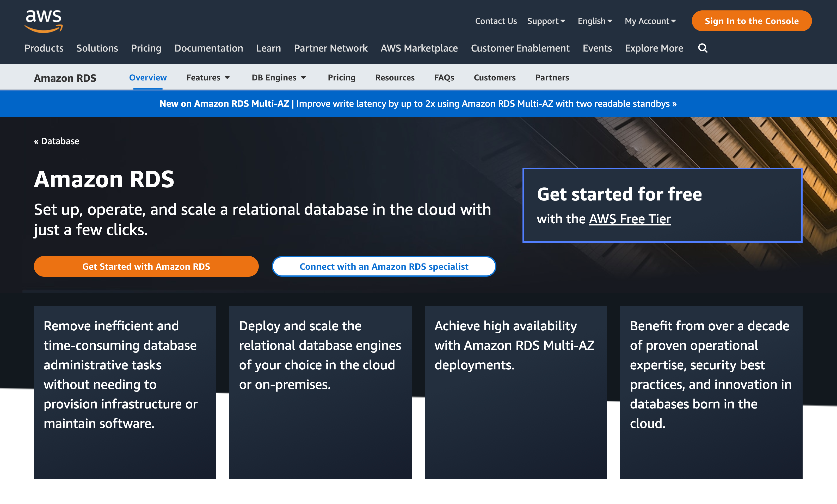Click Sign In to the Console
Viewport: 837px width, 504px height.
coord(752,21)
